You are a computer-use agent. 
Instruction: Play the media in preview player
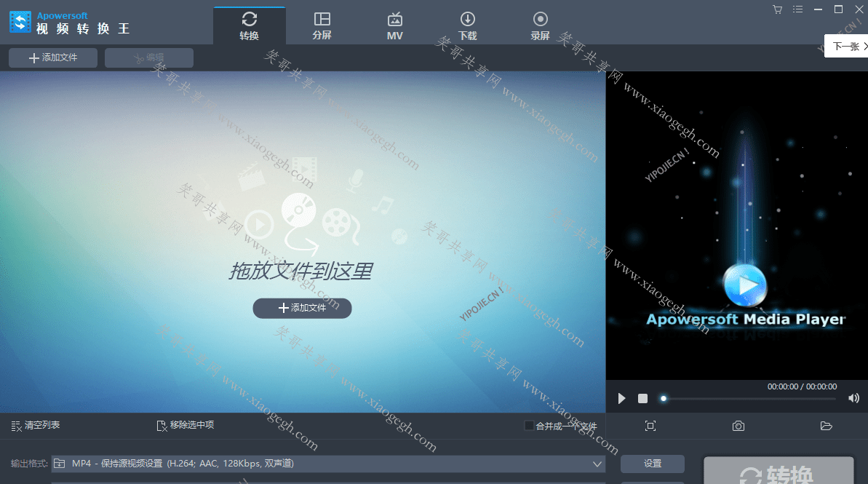(x=621, y=398)
